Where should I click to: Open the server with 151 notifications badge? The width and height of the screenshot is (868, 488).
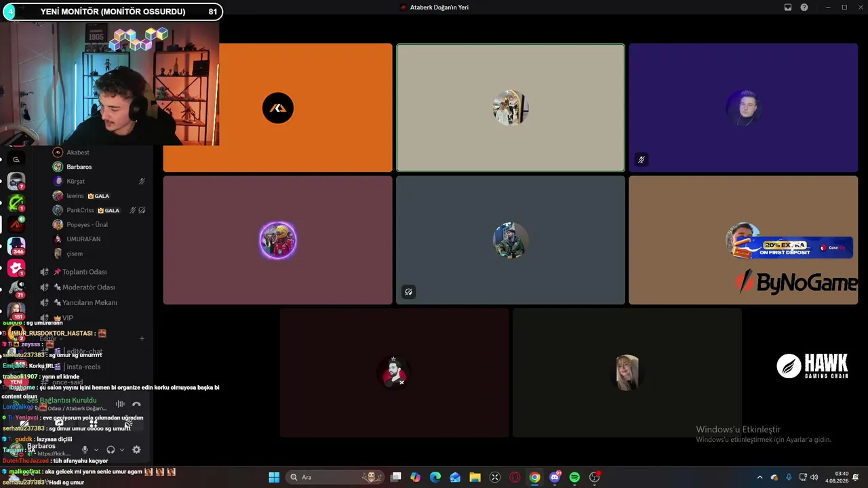pyautogui.click(x=16, y=310)
